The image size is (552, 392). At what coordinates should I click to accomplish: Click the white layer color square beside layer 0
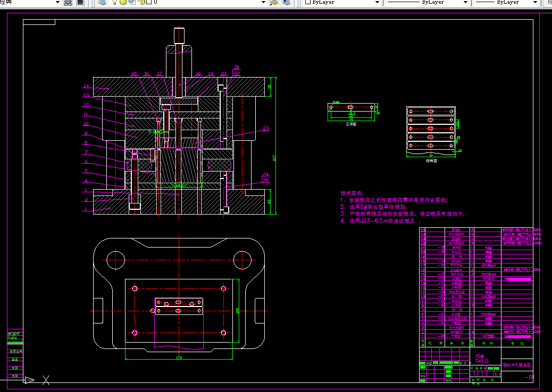click(149, 2)
